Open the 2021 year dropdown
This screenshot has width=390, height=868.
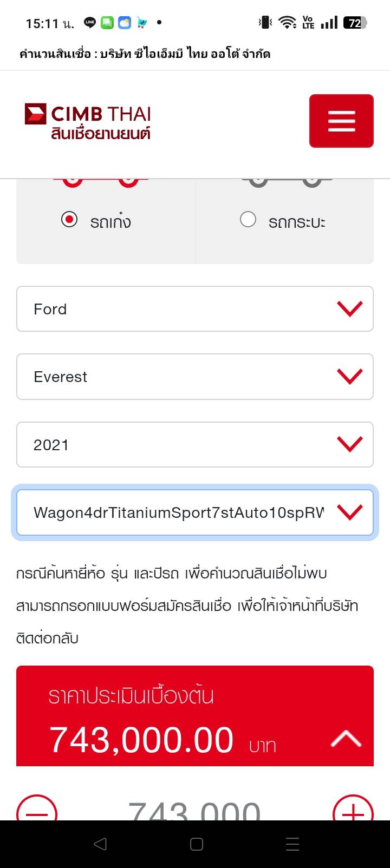click(195, 445)
